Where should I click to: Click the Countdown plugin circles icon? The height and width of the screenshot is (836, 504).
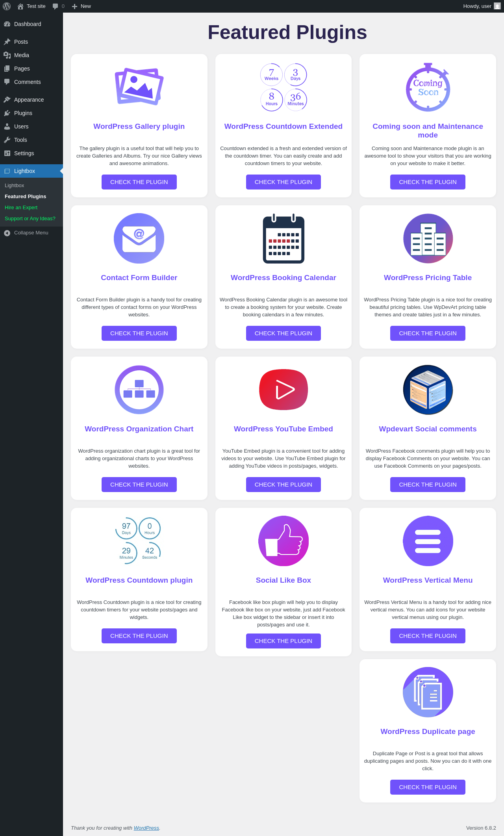coord(138,541)
